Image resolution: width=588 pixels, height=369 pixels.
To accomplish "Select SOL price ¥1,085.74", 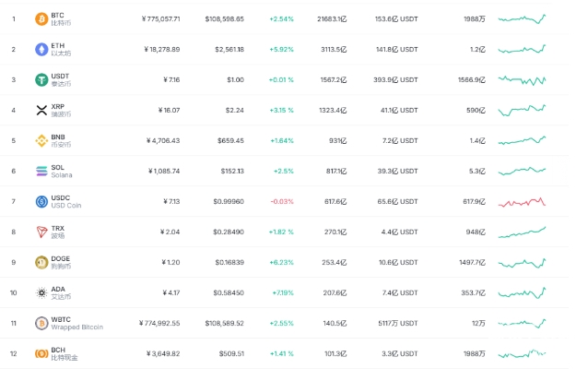I will point(164,171).
